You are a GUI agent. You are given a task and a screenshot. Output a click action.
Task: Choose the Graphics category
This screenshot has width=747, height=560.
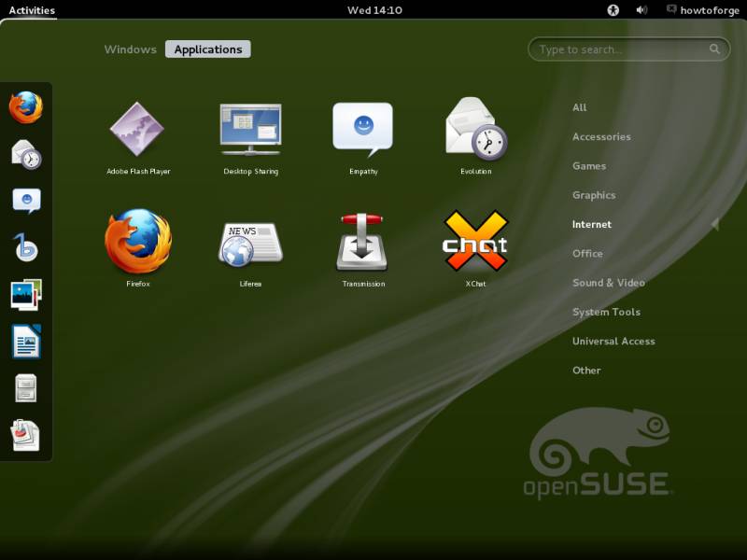pos(594,195)
